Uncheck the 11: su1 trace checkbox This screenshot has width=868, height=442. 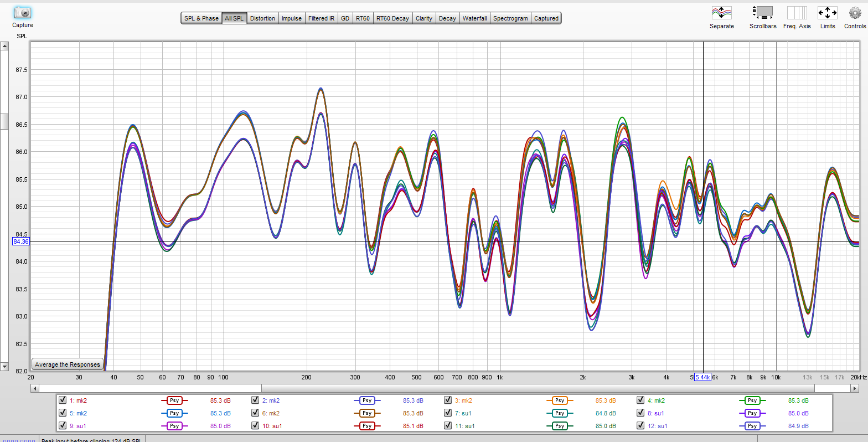[448, 426]
